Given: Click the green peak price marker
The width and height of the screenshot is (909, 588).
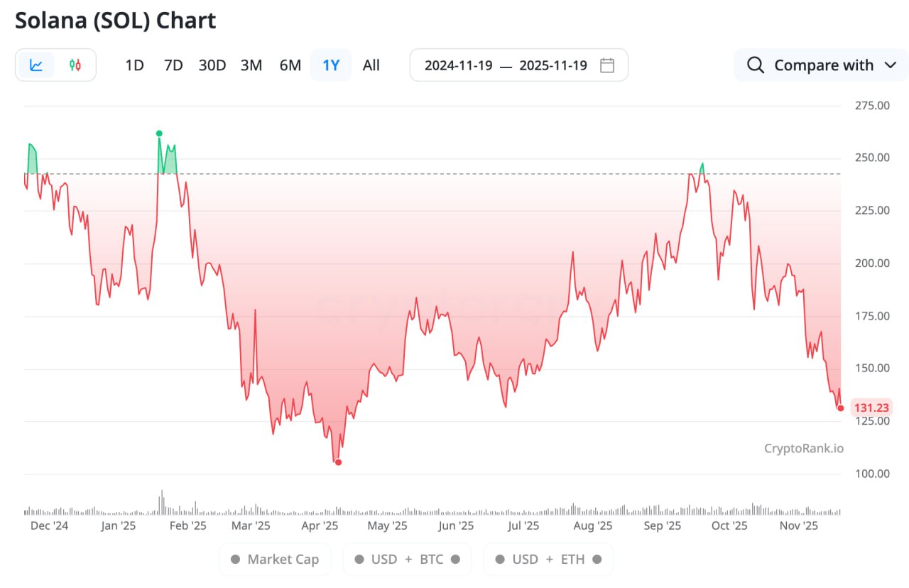Looking at the screenshot, I should pos(159,134).
